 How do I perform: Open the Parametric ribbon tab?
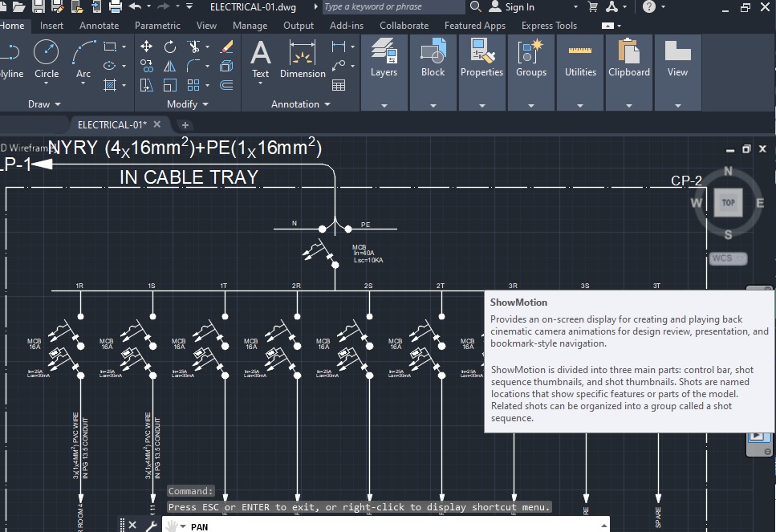coord(157,26)
